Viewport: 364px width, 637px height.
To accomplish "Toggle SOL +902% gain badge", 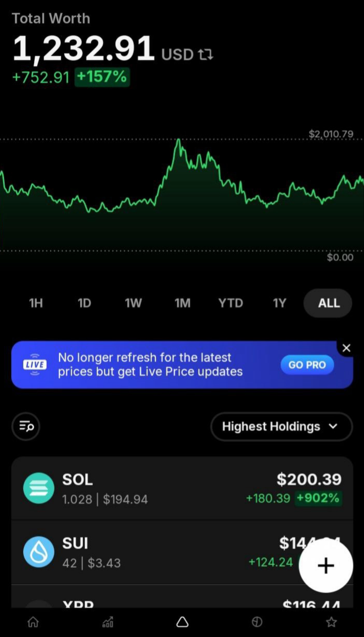I will pos(318,498).
